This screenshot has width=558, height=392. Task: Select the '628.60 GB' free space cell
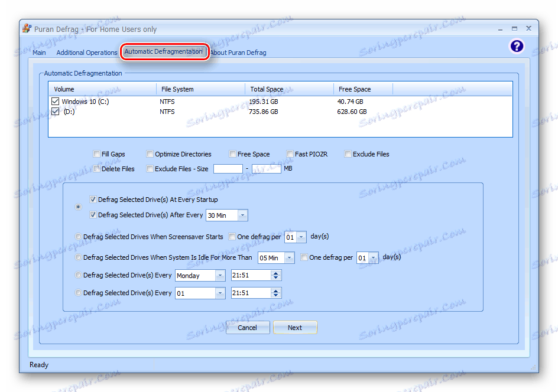click(x=352, y=112)
